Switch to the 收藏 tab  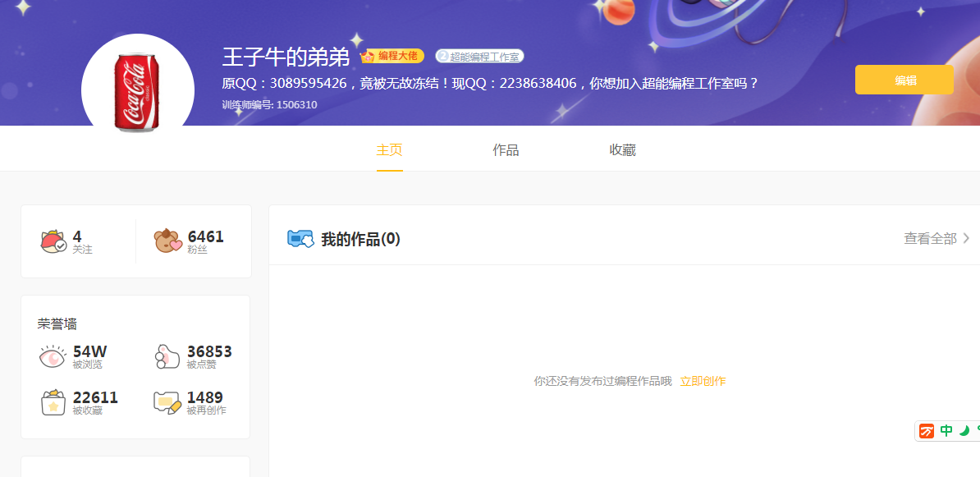[x=622, y=150]
